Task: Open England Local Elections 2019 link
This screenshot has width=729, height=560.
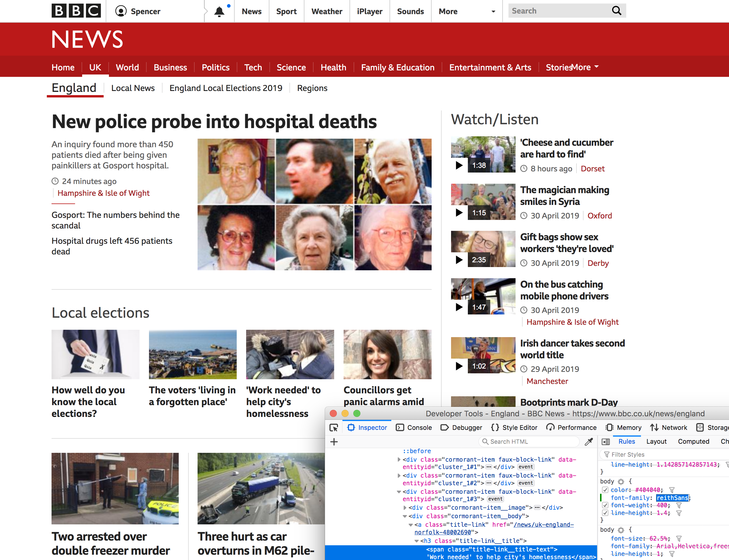Action: click(226, 88)
